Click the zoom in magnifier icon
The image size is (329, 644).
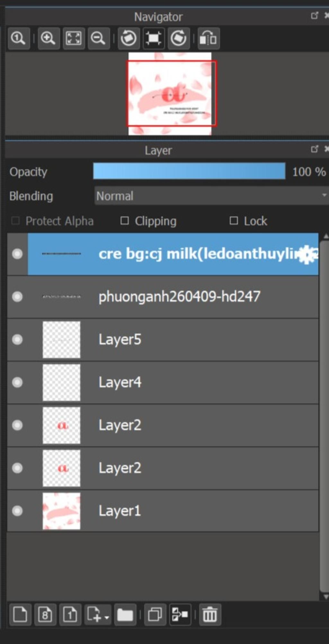tap(49, 38)
